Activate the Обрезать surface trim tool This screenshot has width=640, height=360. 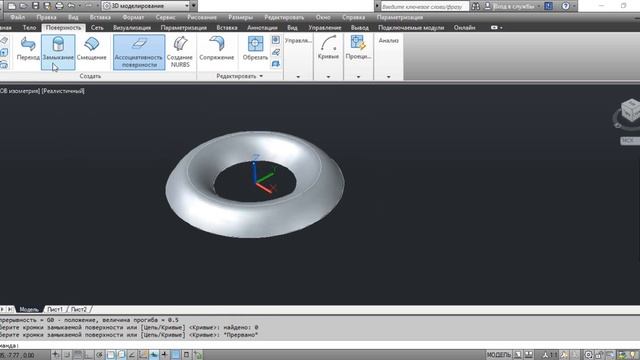(x=255, y=49)
